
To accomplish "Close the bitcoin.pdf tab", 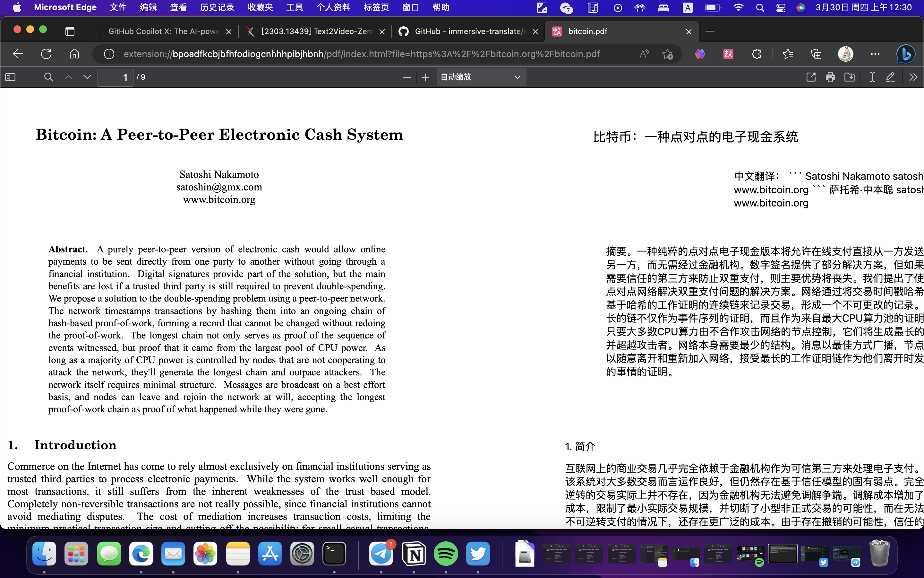I will point(689,32).
